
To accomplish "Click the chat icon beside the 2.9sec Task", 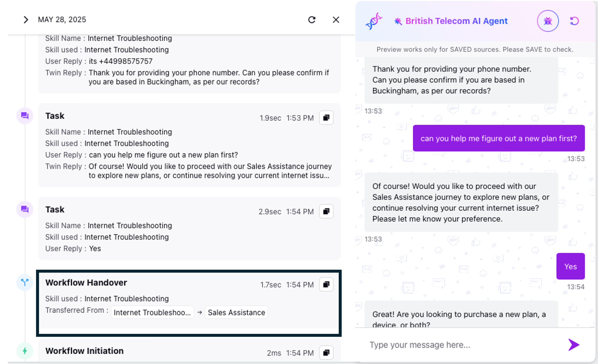I will [25, 209].
